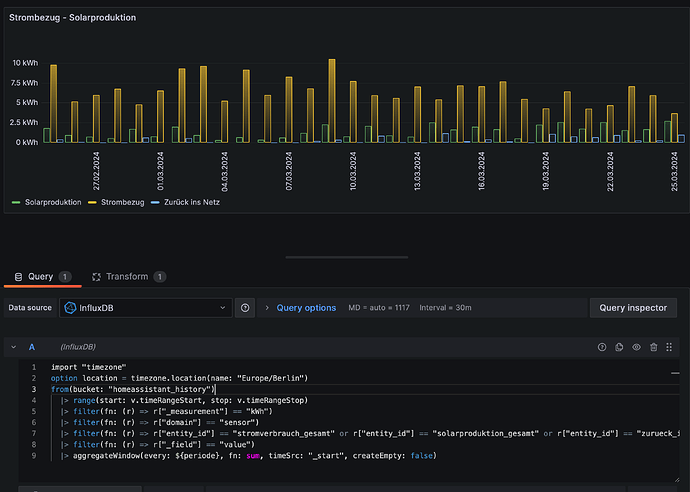Expand Query options section
690x492 pixels.
pyautogui.click(x=267, y=308)
